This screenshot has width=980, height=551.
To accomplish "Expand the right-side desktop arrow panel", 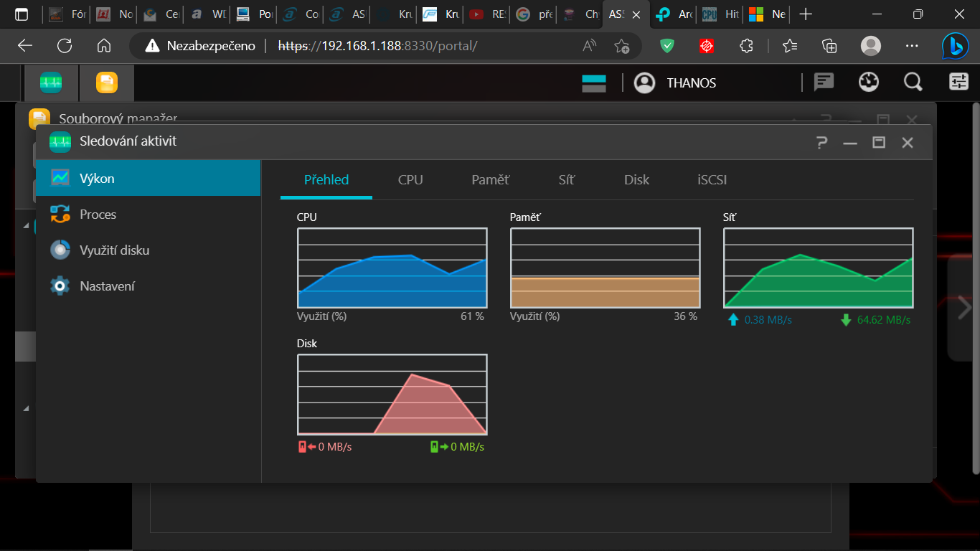I will [x=964, y=308].
